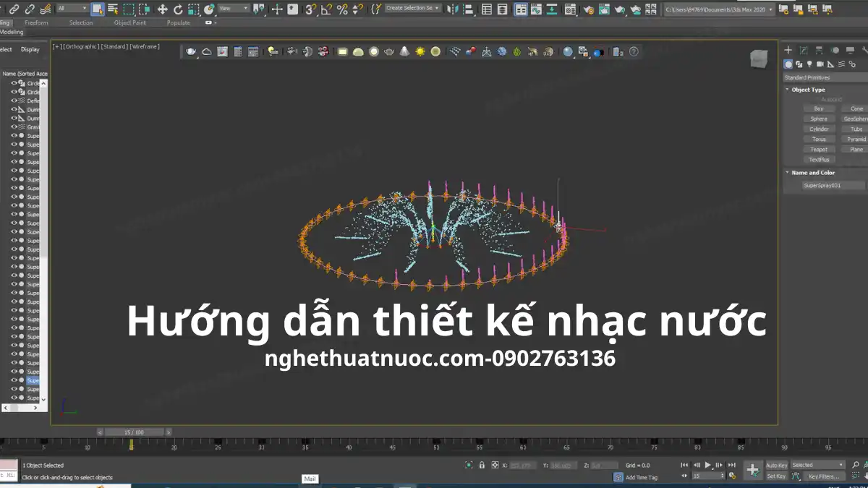
Task: Open the Modify command panel tab
Action: pyautogui.click(x=804, y=50)
